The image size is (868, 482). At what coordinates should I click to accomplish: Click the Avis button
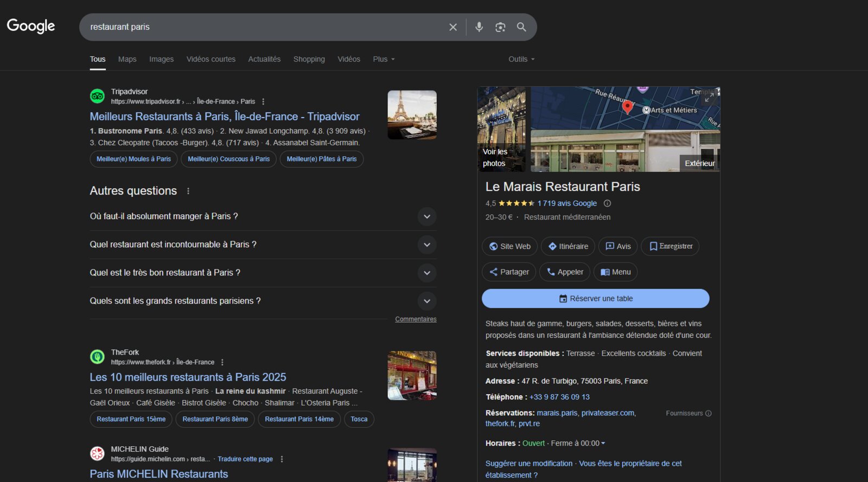[x=618, y=246]
